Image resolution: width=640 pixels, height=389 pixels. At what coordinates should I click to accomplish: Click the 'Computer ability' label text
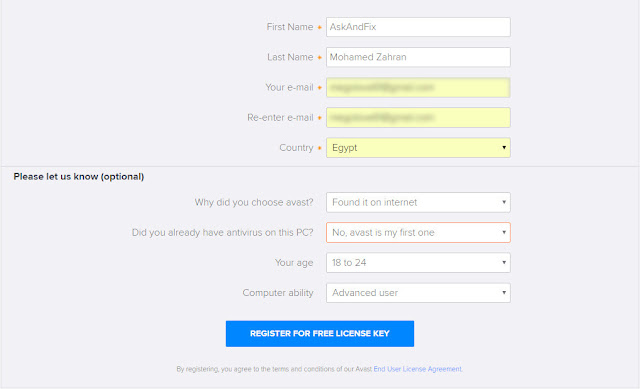(x=278, y=293)
